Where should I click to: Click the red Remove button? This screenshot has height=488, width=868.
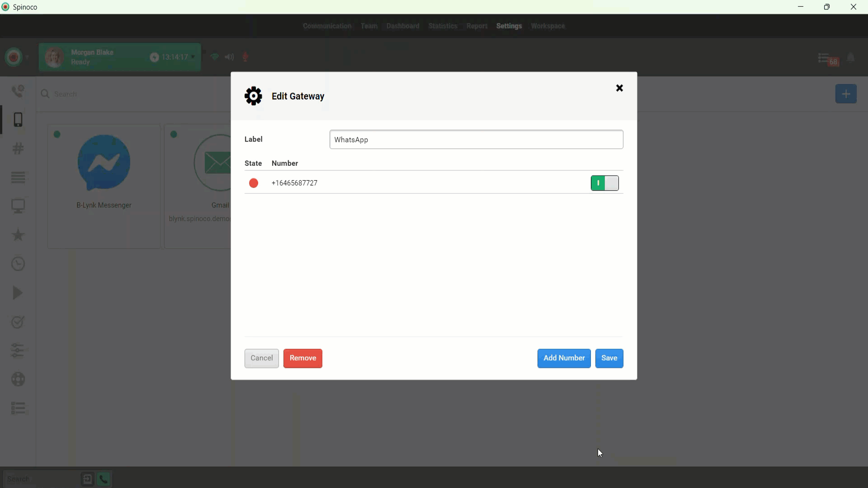[x=302, y=358]
